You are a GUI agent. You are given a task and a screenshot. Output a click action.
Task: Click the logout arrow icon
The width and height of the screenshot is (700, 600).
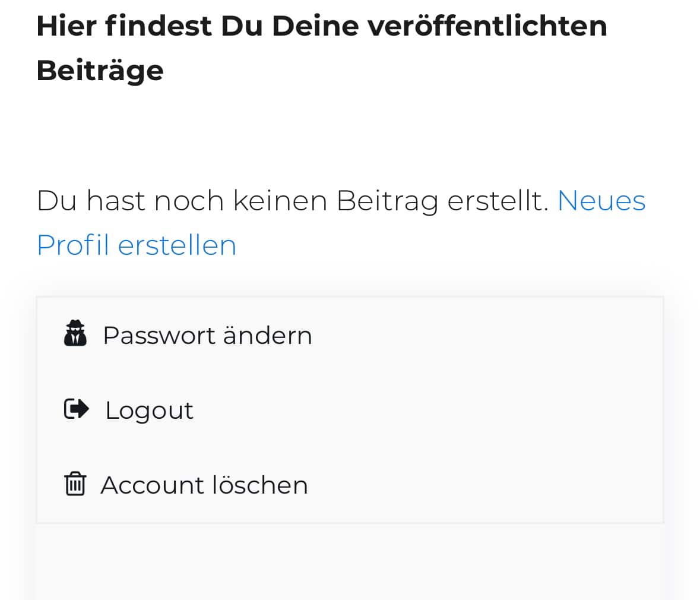click(x=76, y=409)
